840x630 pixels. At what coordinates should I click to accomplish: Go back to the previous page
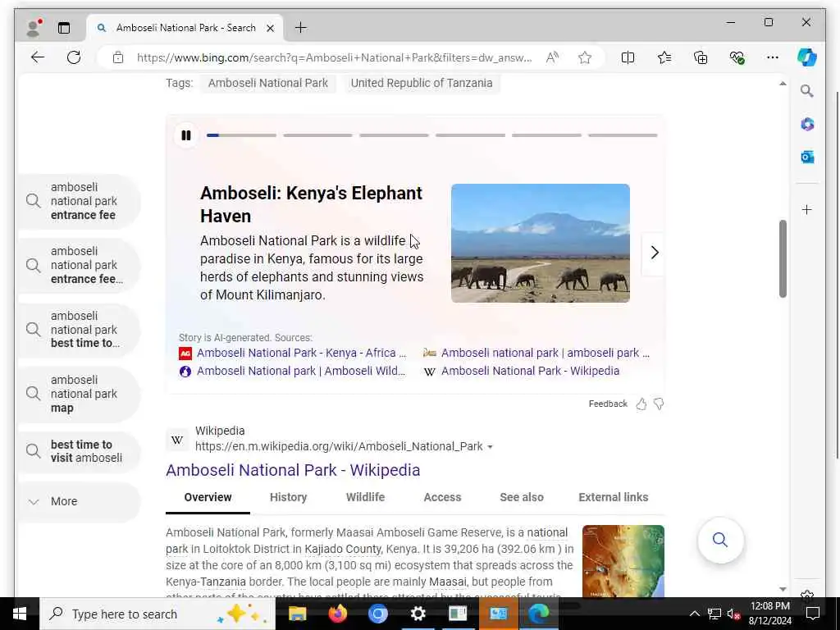click(38, 57)
